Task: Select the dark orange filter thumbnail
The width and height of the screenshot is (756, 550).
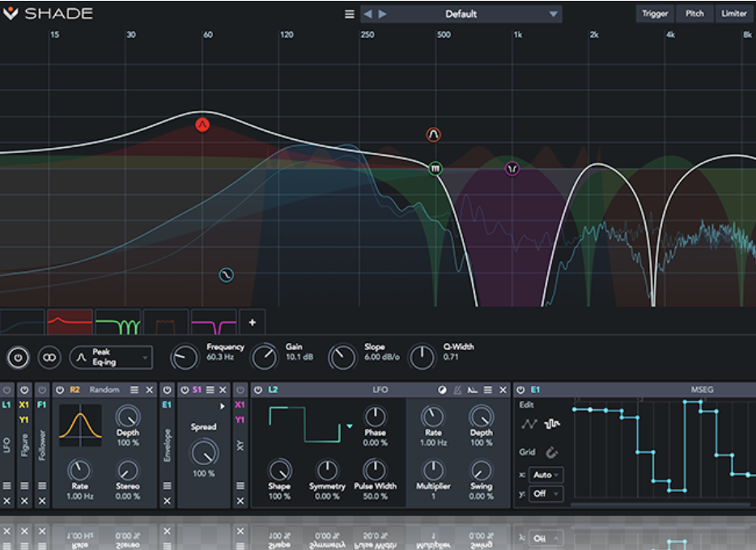Action: pyautogui.click(x=166, y=322)
